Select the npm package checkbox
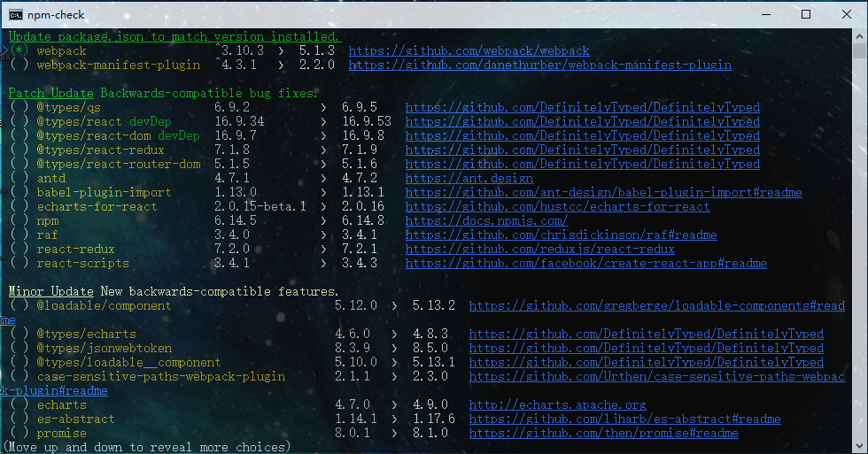This screenshot has width=868, height=454. [19, 220]
